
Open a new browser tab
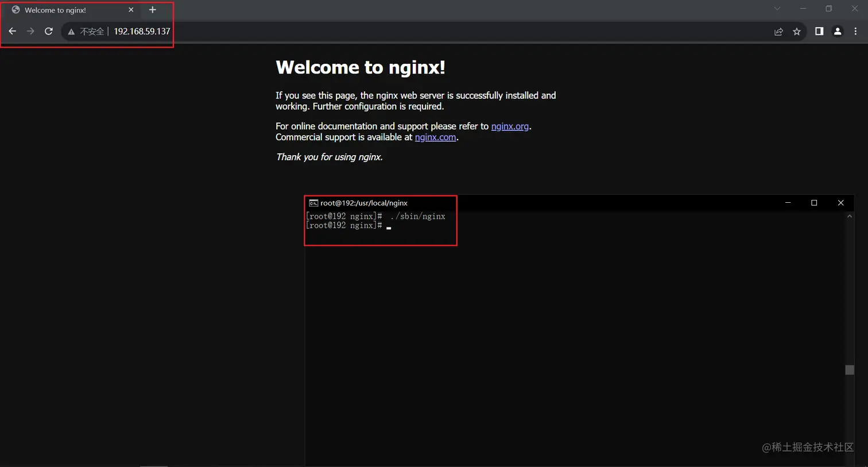tap(152, 10)
